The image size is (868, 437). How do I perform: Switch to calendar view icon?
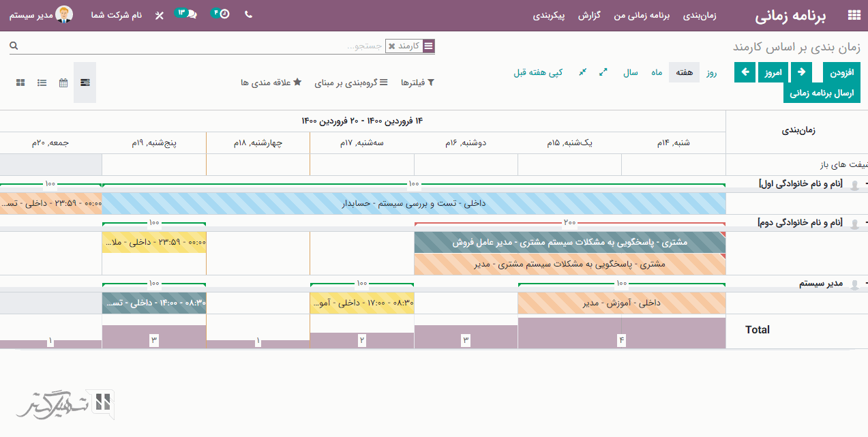[x=63, y=82]
